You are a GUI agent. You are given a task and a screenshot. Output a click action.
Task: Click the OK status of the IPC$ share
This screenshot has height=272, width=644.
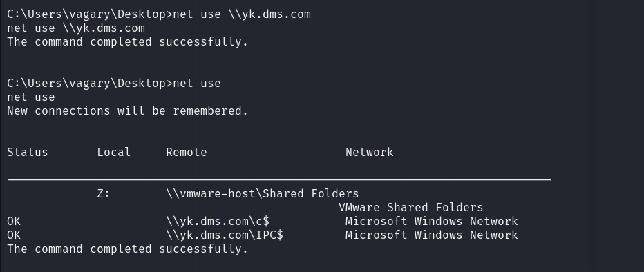(x=14, y=235)
